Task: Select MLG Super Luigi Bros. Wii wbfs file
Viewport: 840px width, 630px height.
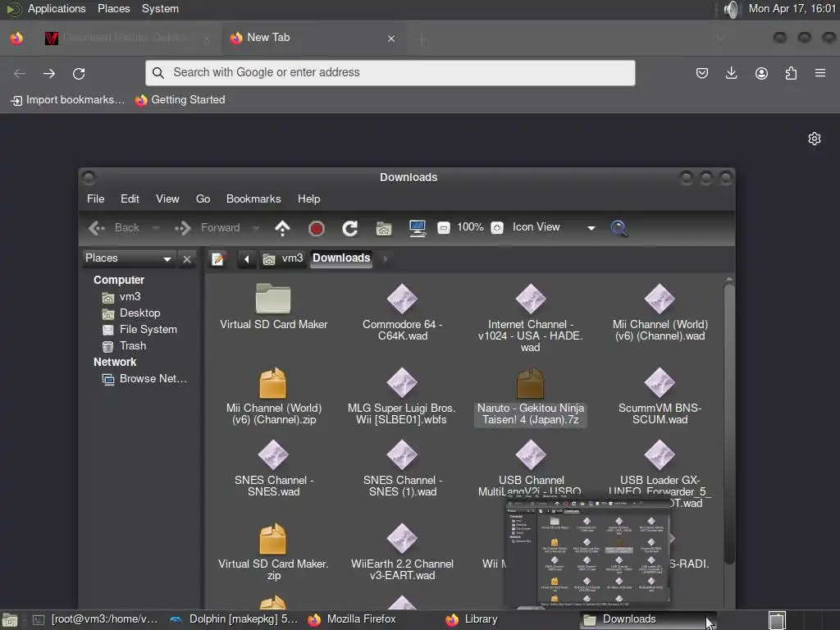Action: [x=402, y=396]
